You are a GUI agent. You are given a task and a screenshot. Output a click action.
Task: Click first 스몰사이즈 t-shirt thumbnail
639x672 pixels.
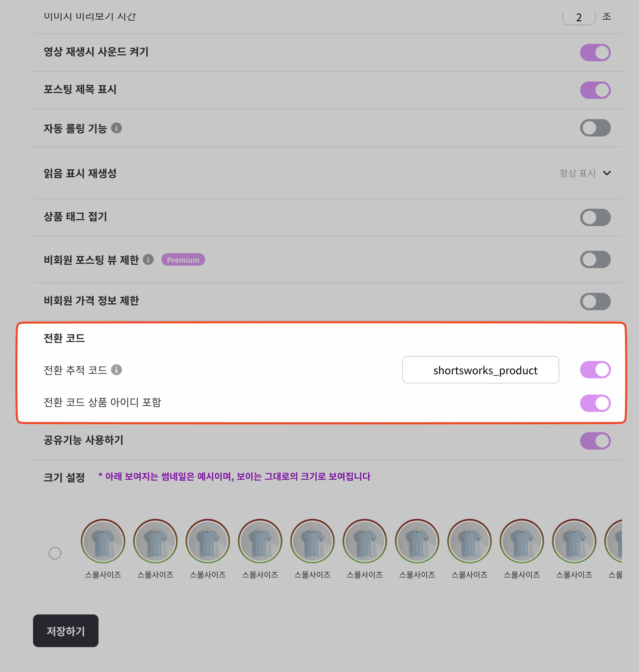(x=103, y=541)
